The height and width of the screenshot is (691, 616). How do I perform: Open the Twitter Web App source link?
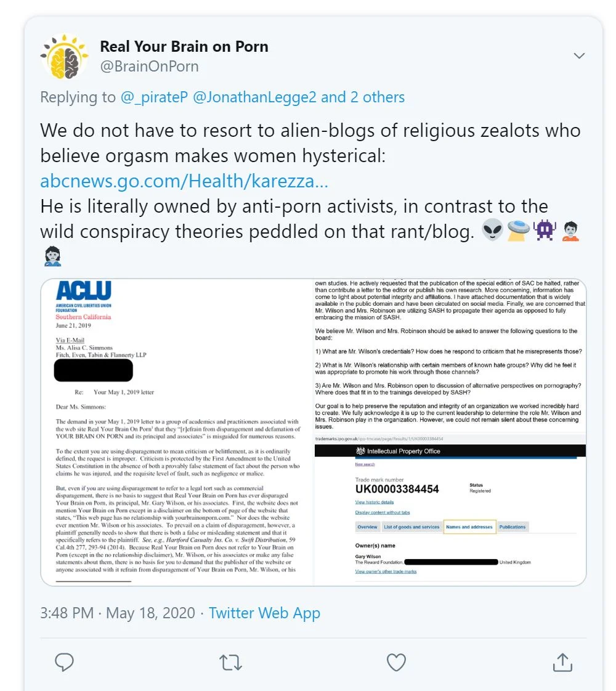tap(264, 613)
